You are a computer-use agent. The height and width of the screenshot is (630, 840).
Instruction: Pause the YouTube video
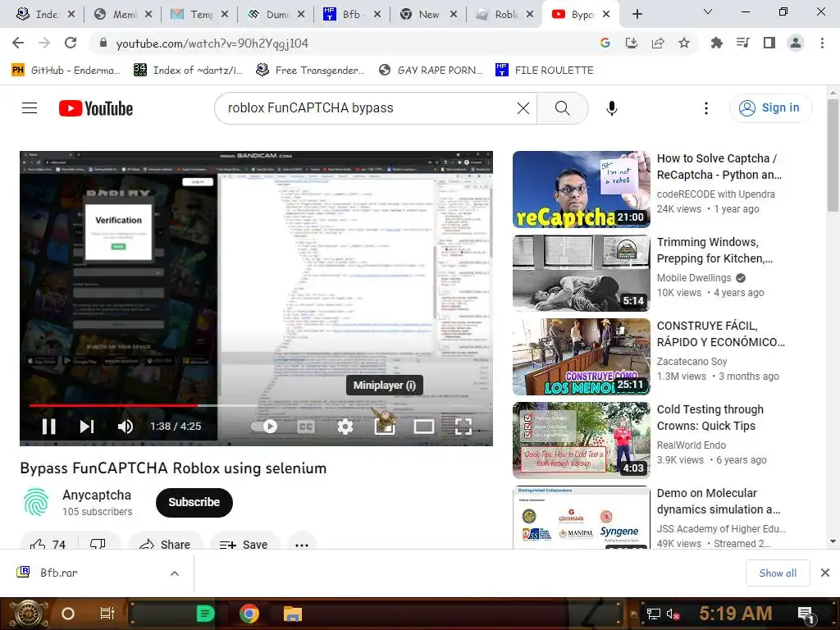coord(48,427)
